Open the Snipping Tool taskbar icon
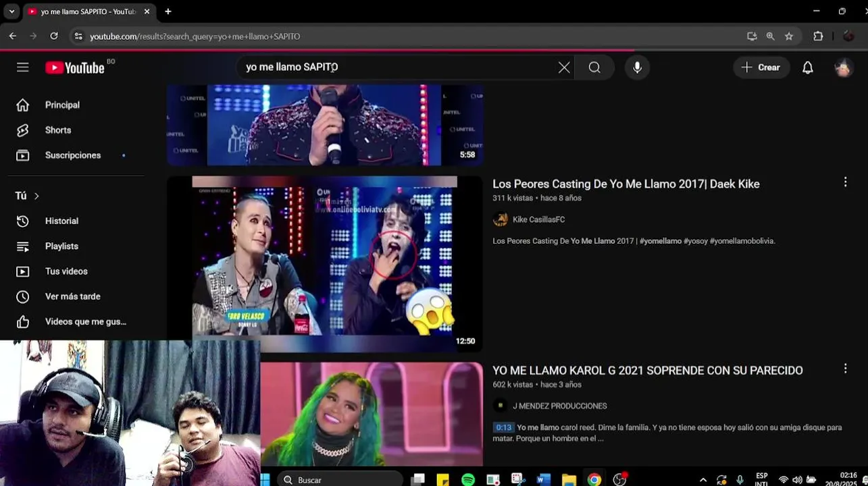 [x=518, y=480]
